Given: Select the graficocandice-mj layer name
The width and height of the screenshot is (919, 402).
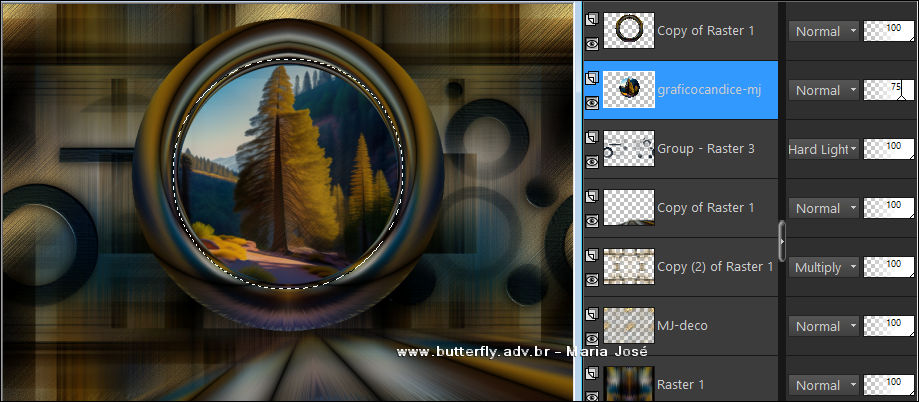Looking at the screenshot, I should (709, 91).
